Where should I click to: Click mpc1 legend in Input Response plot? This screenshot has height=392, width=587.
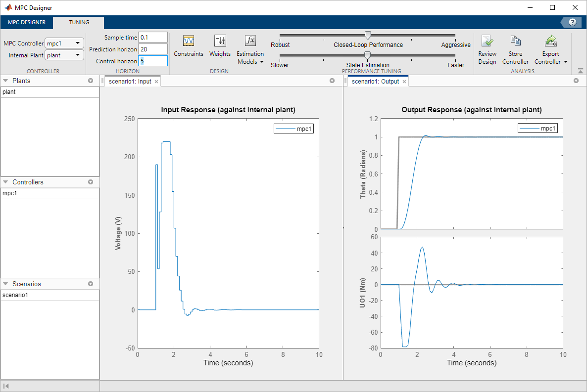pyautogui.click(x=294, y=129)
